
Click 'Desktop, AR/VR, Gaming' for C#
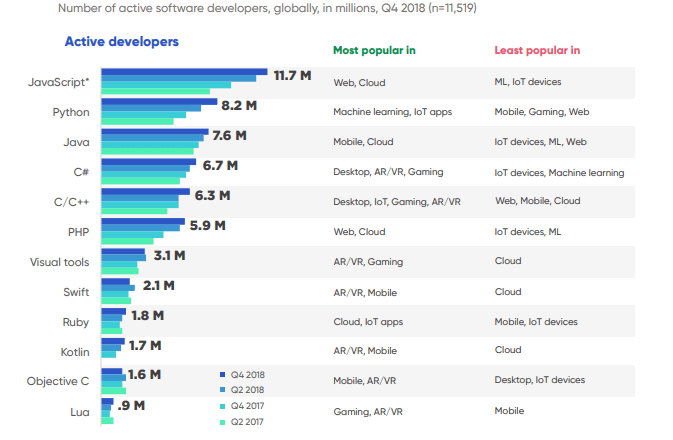pos(388,172)
